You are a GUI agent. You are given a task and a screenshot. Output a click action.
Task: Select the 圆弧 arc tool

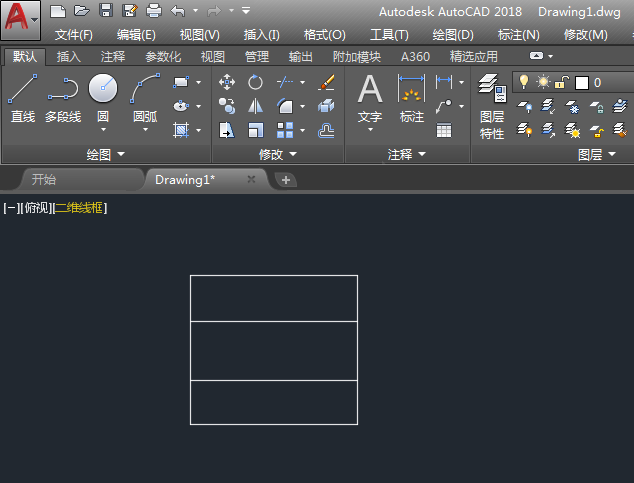pos(145,98)
